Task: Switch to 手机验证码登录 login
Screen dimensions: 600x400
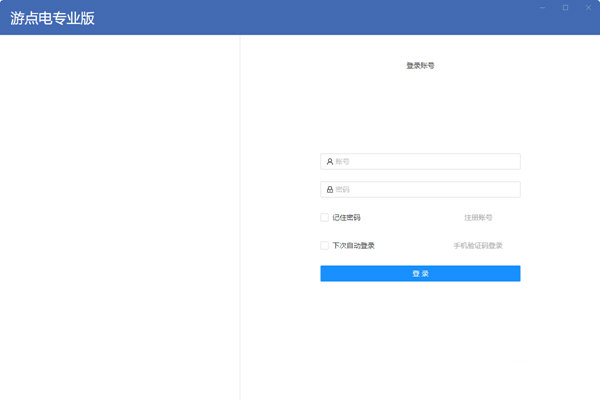Action: click(x=478, y=245)
